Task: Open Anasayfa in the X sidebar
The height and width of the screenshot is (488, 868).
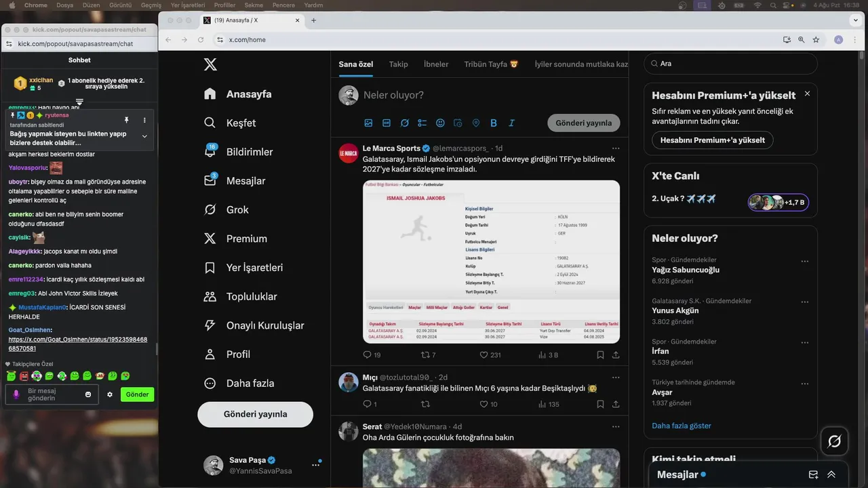Action: [x=238, y=94]
